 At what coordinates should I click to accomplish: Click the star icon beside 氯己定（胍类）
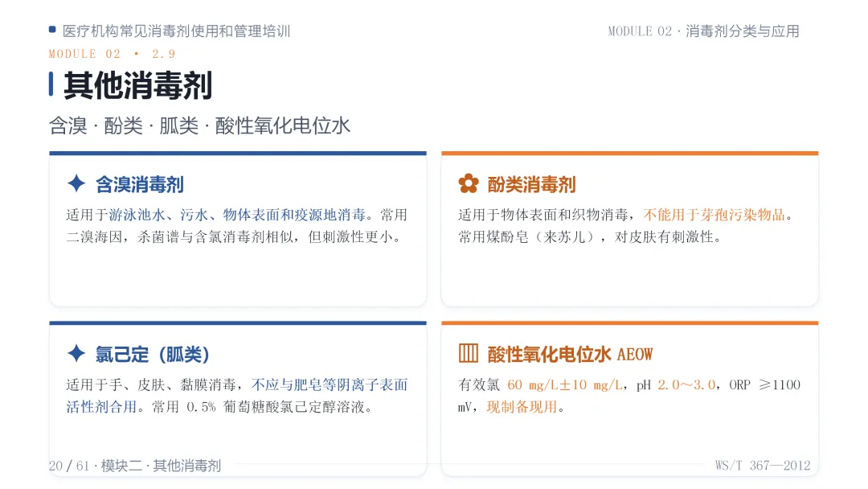pos(76,353)
